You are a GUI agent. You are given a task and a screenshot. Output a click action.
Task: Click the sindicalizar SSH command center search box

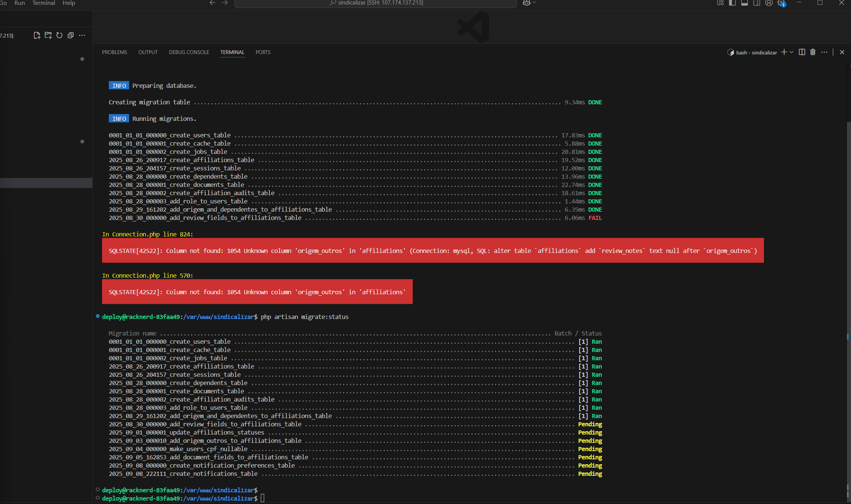pos(375,3)
